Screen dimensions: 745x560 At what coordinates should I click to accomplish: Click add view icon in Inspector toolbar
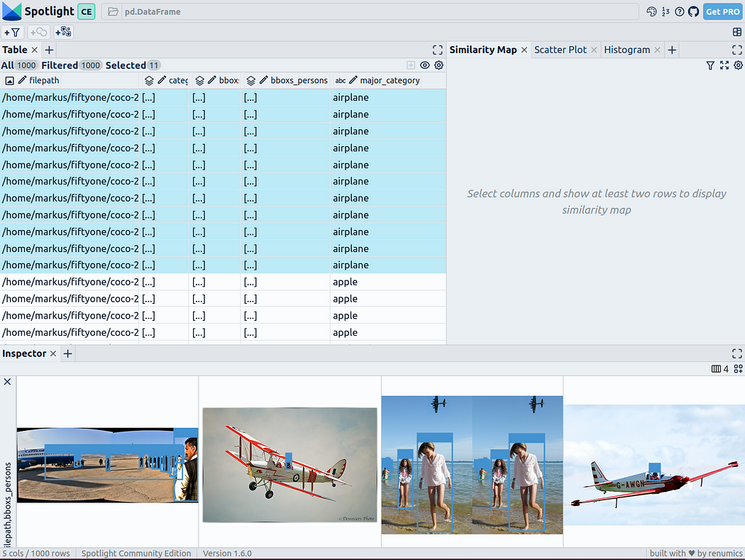(738, 369)
